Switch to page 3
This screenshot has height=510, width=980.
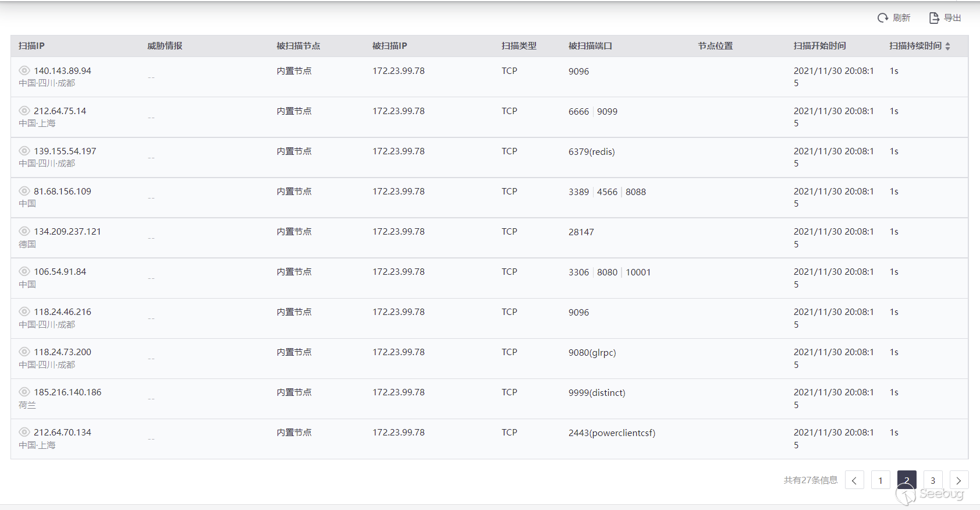pyautogui.click(x=933, y=480)
